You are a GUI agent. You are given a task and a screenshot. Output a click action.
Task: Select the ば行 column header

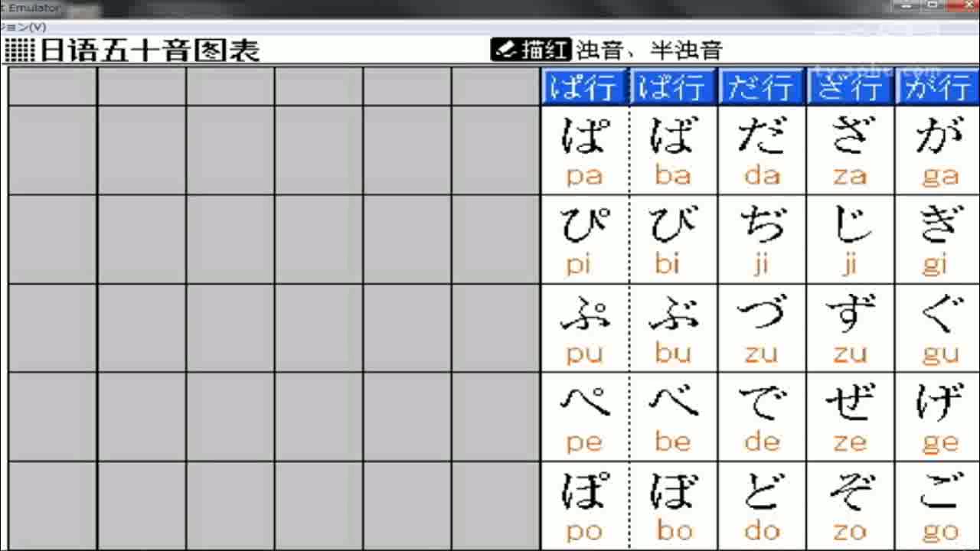pos(674,86)
